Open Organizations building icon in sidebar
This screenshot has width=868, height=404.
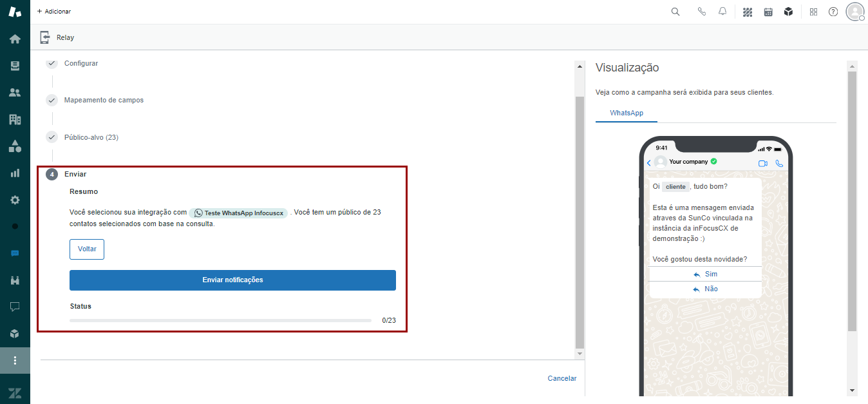(x=15, y=119)
